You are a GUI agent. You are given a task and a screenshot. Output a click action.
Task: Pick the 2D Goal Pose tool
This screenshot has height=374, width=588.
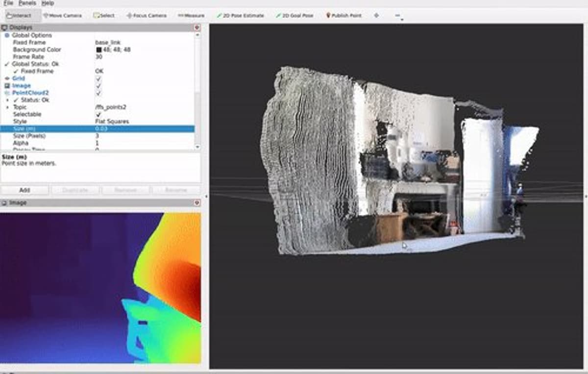(293, 15)
